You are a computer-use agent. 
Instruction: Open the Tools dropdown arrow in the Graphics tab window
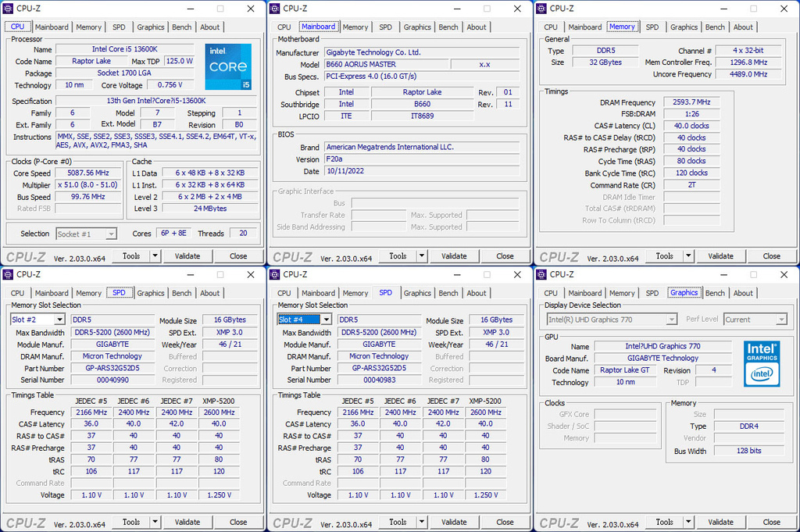click(688, 522)
